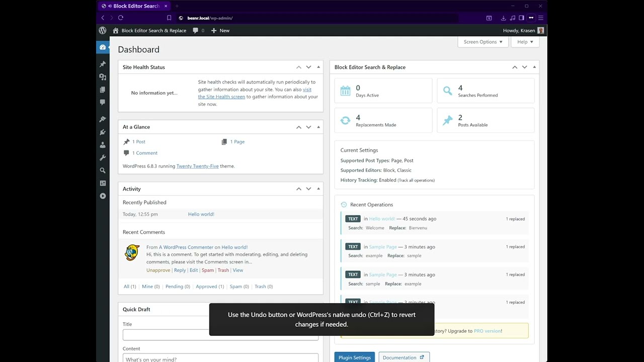This screenshot has height=362, width=644.
Task: Open a new browser tab with plus
Action: 177,6
